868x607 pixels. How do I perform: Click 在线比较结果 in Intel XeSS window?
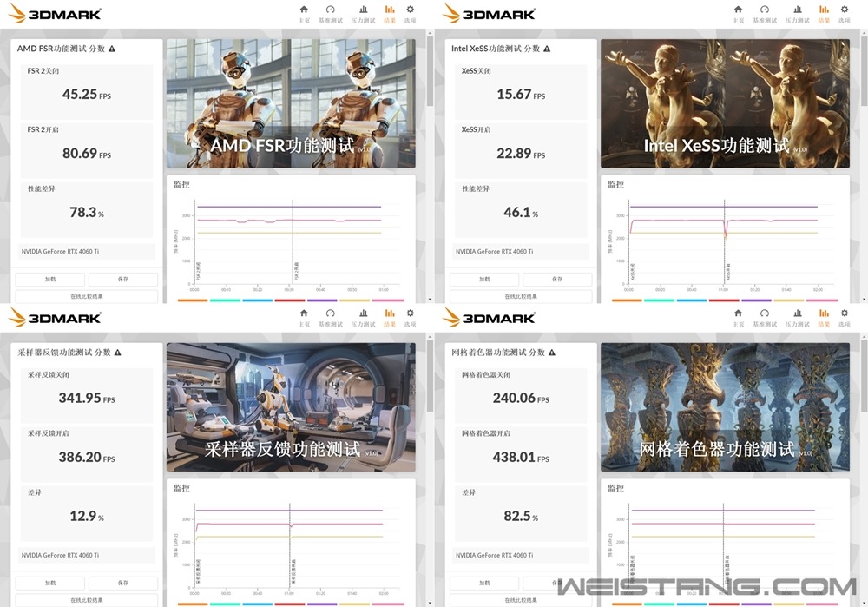520,296
